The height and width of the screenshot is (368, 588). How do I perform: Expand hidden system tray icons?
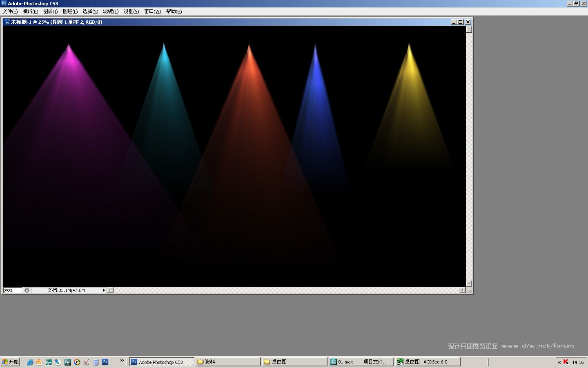[x=559, y=362]
